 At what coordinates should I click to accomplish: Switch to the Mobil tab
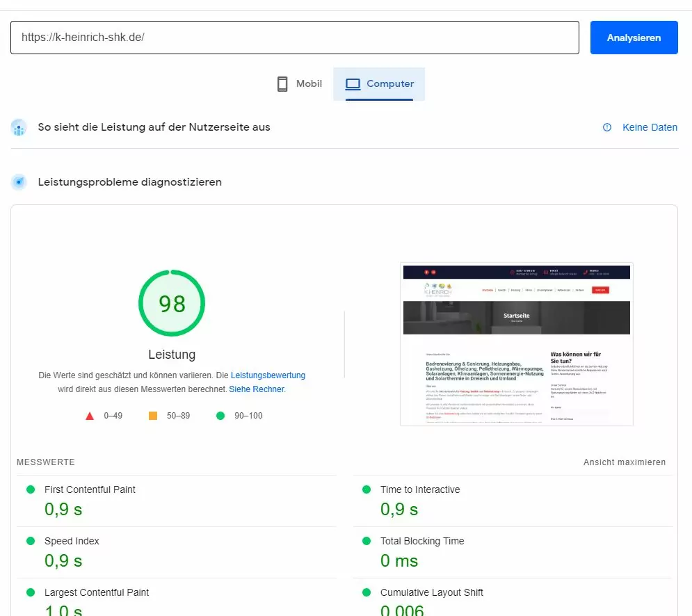tap(299, 84)
